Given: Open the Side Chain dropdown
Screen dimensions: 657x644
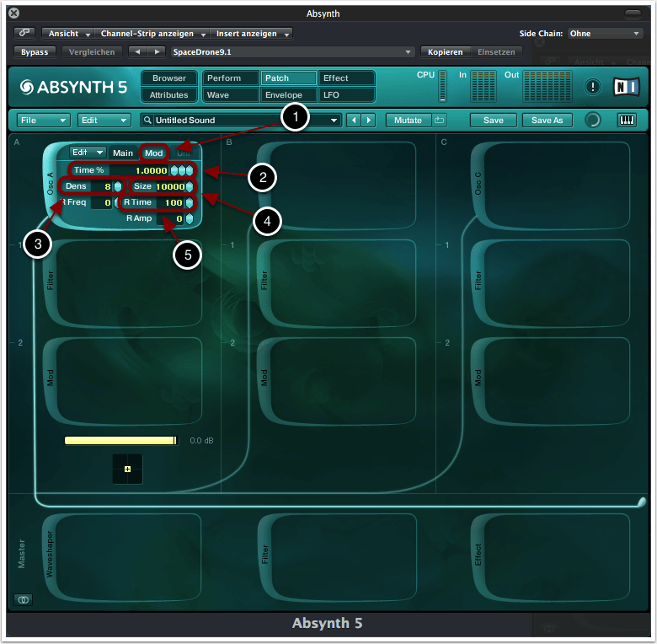Looking at the screenshot, I should point(605,34).
